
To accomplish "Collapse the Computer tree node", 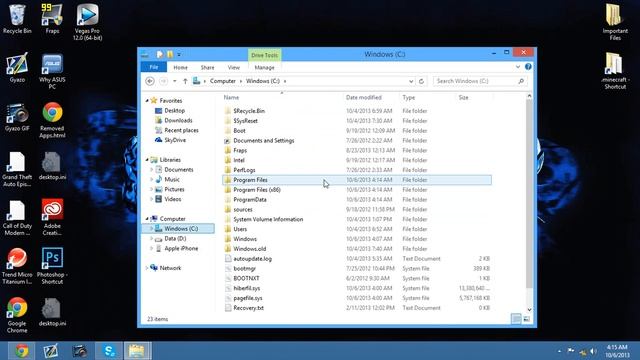I will click(147, 219).
